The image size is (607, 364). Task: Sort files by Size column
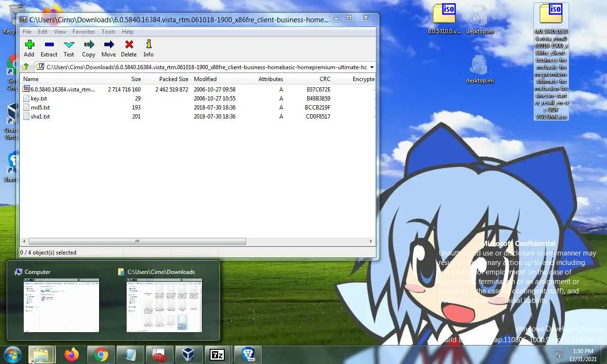click(x=120, y=79)
